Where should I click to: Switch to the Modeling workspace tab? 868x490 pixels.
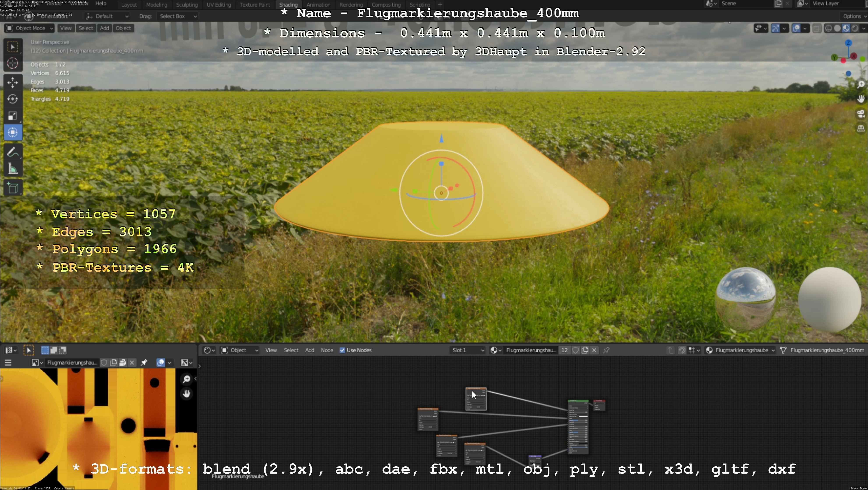point(157,5)
